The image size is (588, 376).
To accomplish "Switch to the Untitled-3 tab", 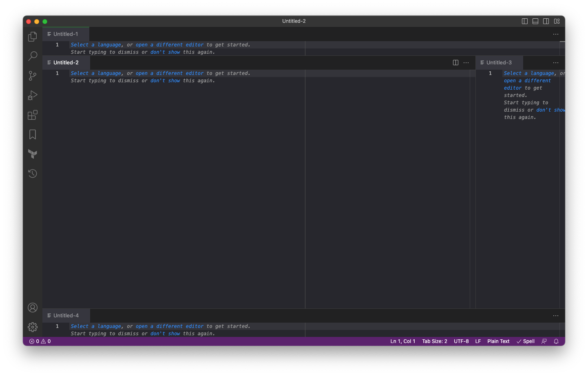I will 499,62.
